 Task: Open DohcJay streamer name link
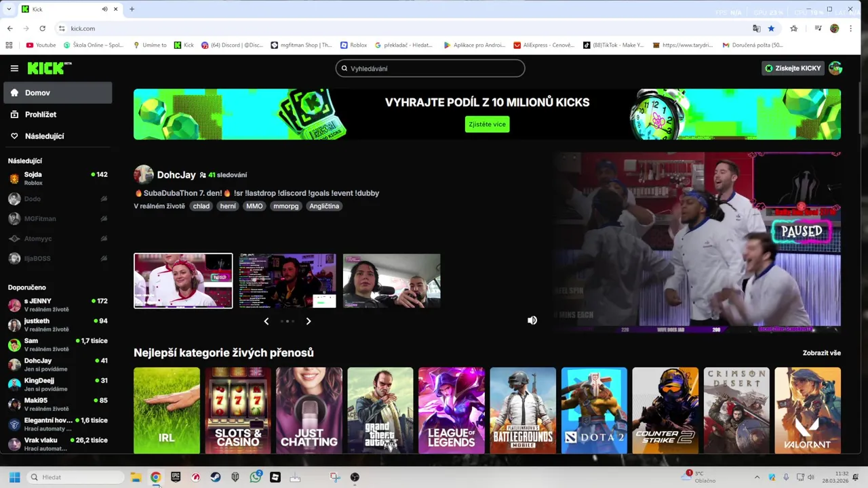tap(176, 175)
